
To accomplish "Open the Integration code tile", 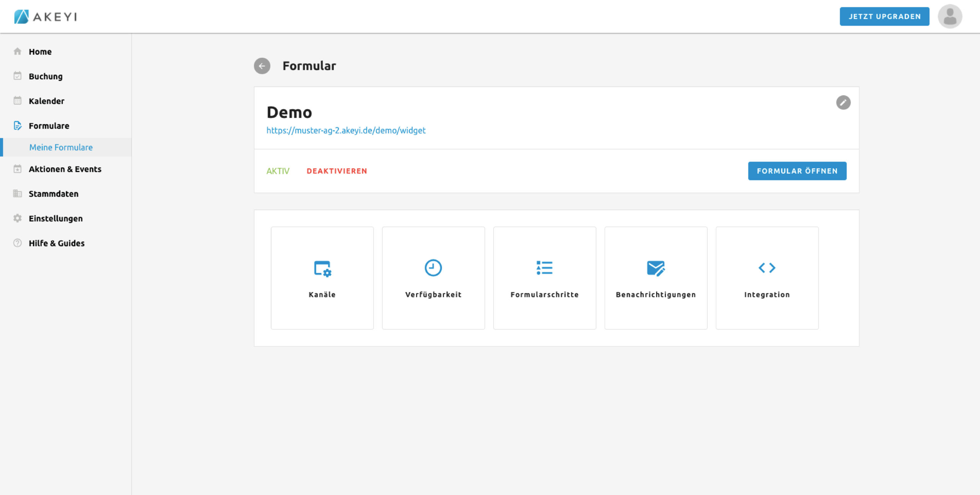I will click(x=767, y=278).
